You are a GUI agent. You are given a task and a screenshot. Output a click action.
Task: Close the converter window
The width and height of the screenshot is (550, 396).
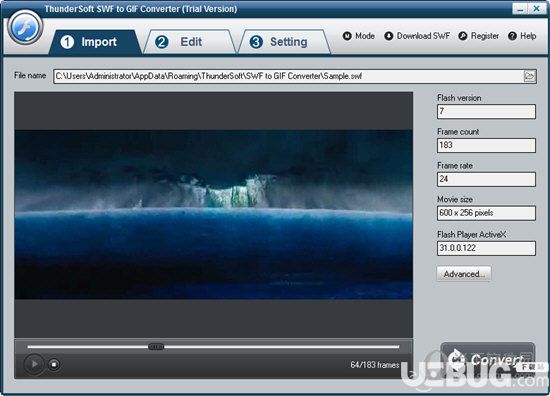coord(537,9)
